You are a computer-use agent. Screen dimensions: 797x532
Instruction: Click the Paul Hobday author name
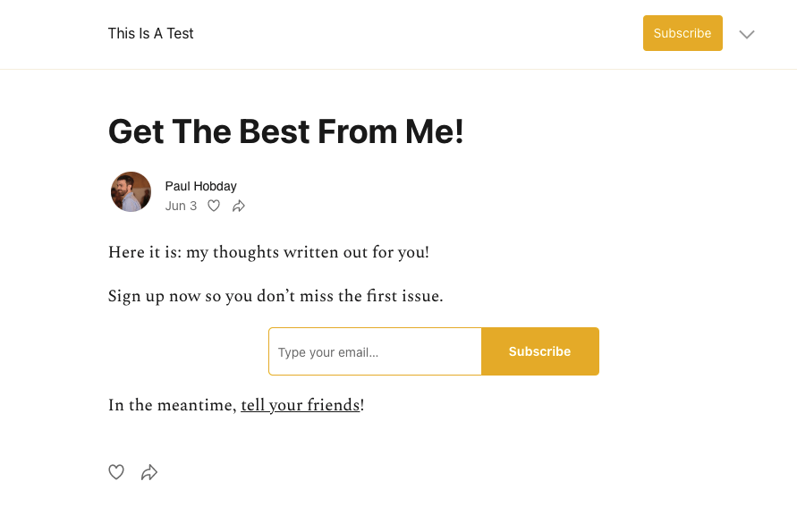click(200, 186)
